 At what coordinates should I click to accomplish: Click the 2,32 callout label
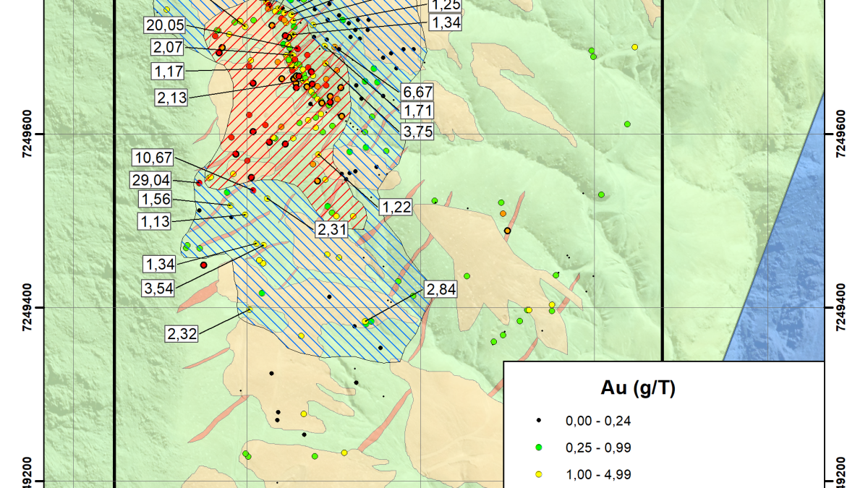coord(182,334)
